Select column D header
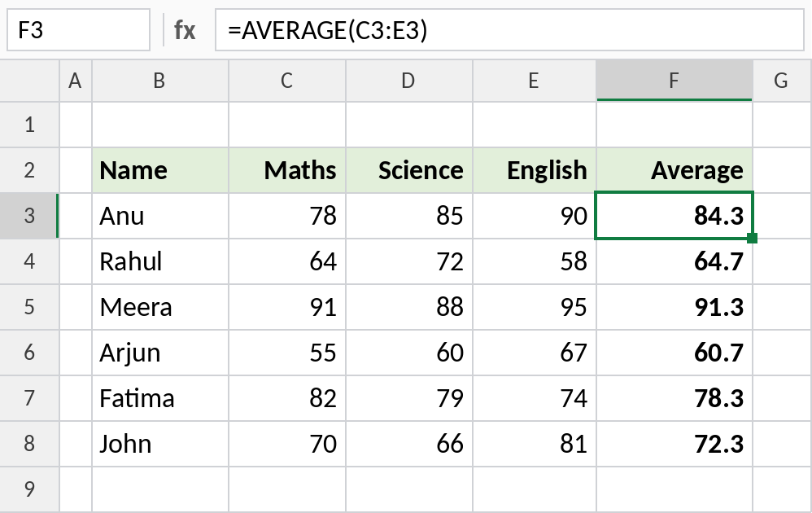Viewport: 812px width, 513px height. pos(409,81)
